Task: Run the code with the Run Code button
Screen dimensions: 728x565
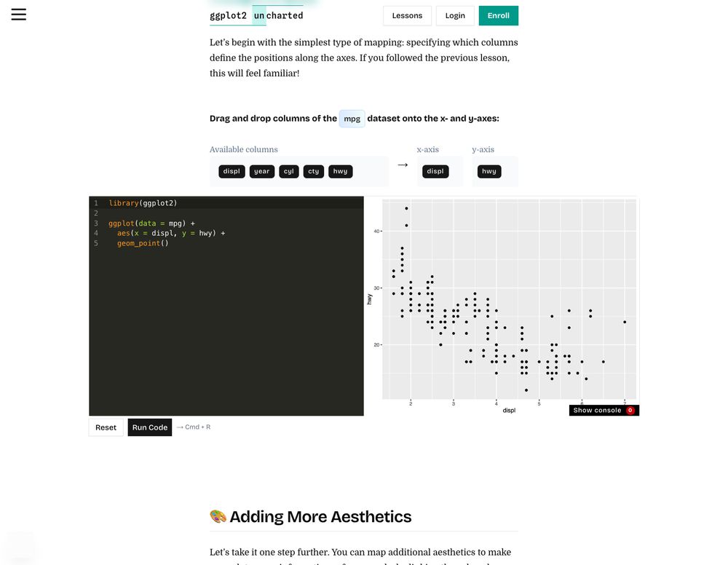Action: [x=149, y=427]
